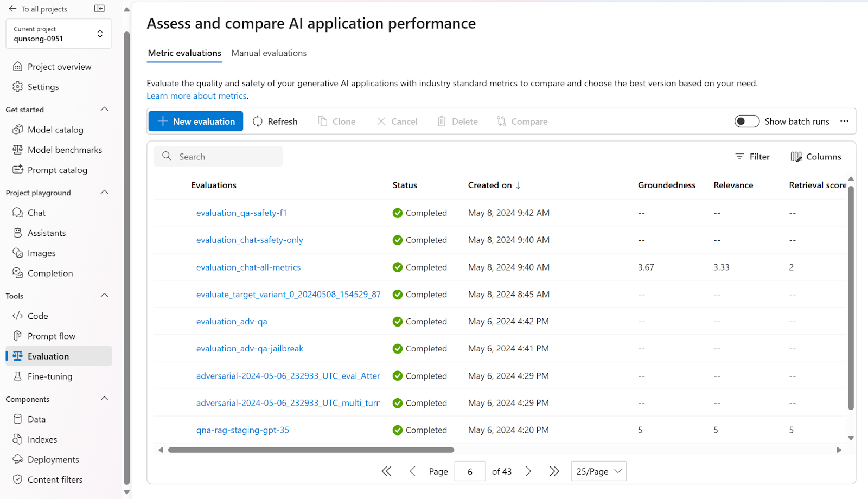Collapse the Project playground section

105,193
